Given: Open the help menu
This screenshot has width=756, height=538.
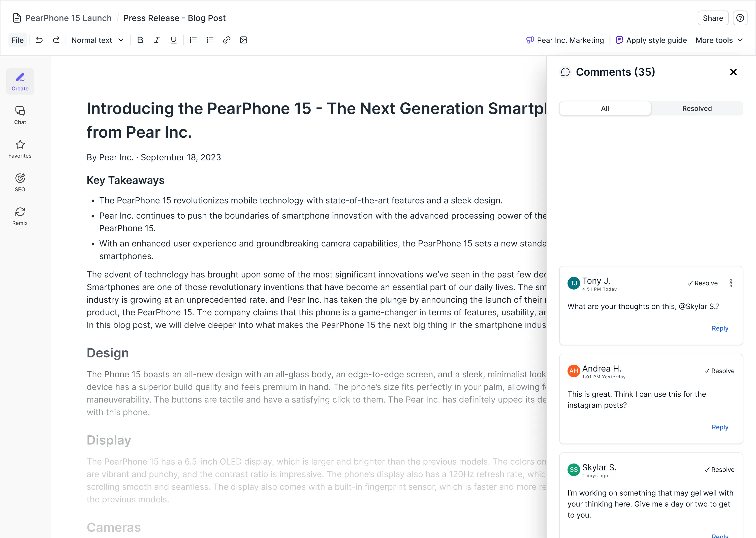Looking at the screenshot, I should click(x=740, y=18).
